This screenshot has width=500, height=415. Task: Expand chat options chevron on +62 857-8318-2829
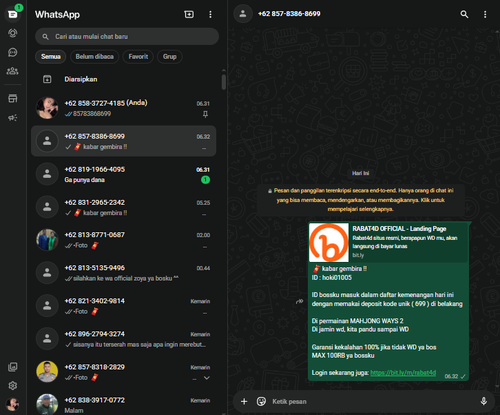207,378
